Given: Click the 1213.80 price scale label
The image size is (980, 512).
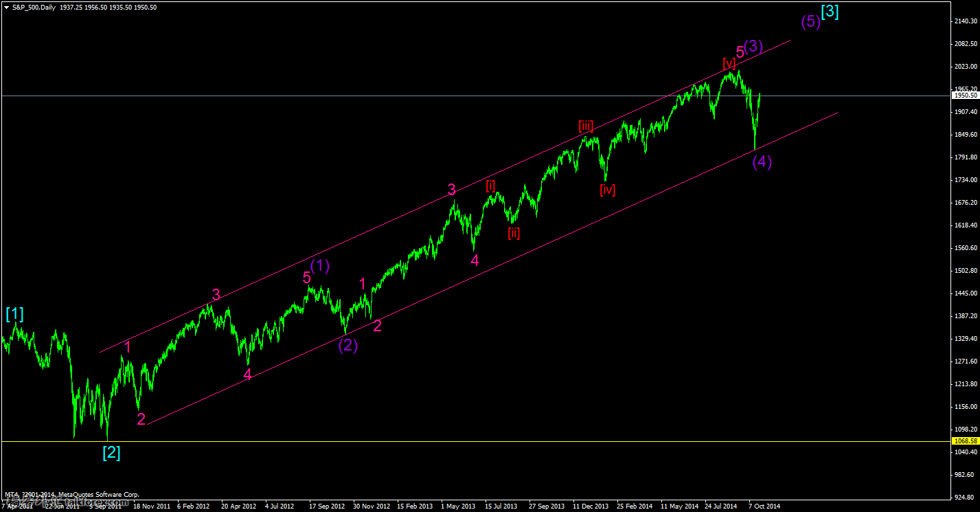Looking at the screenshot, I should pos(964,384).
